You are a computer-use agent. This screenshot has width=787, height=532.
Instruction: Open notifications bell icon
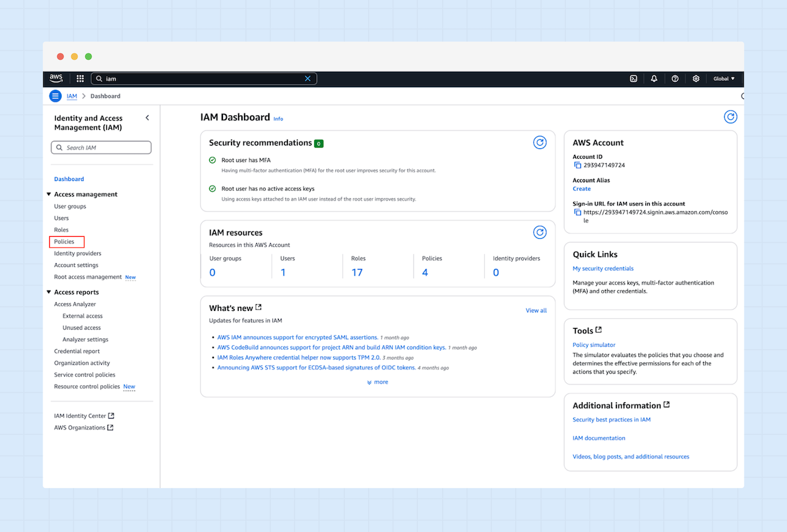654,79
